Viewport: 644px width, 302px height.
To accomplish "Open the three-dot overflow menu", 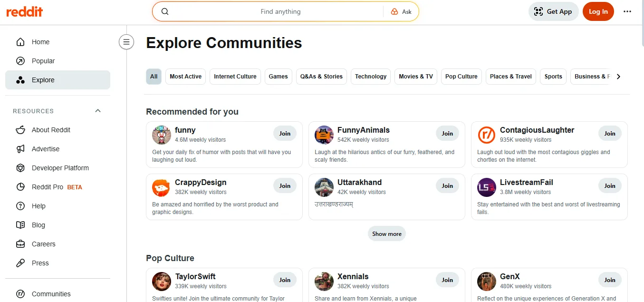I will 627,12.
